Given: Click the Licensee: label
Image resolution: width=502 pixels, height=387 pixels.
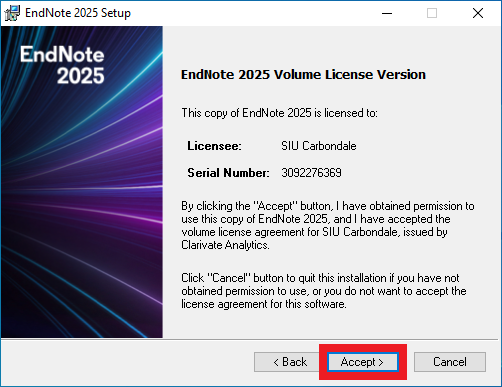Looking at the screenshot, I should [x=214, y=146].
